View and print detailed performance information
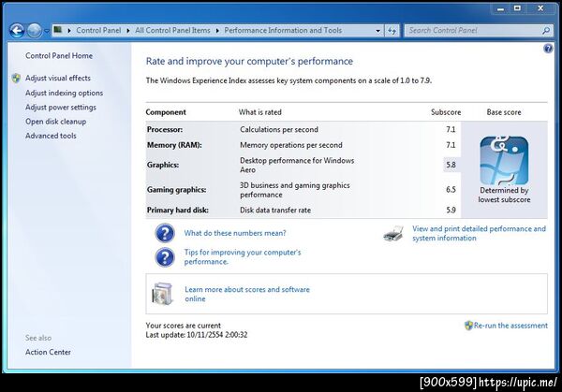Viewport: 562px width, 392px height. [x=479, y=233]
